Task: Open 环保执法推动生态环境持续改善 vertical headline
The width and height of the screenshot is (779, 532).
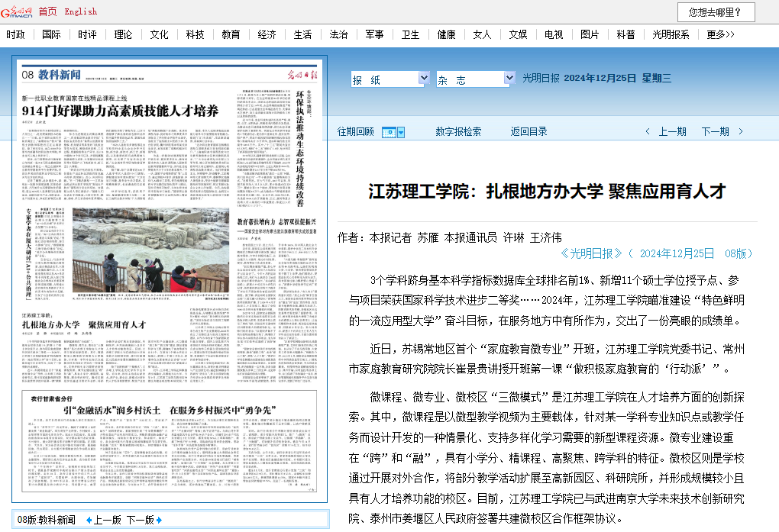Action: pyautogui.click(x=299, y=149)
